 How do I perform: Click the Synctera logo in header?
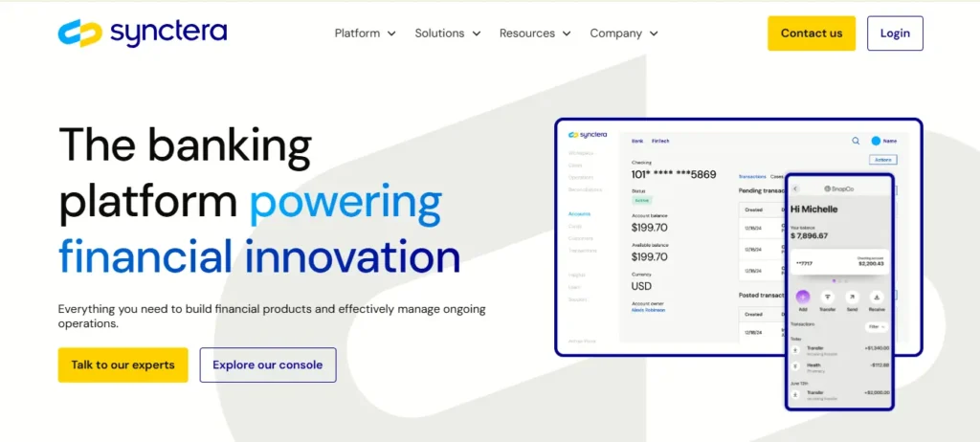pyautogui.click(x=142, y=33)
